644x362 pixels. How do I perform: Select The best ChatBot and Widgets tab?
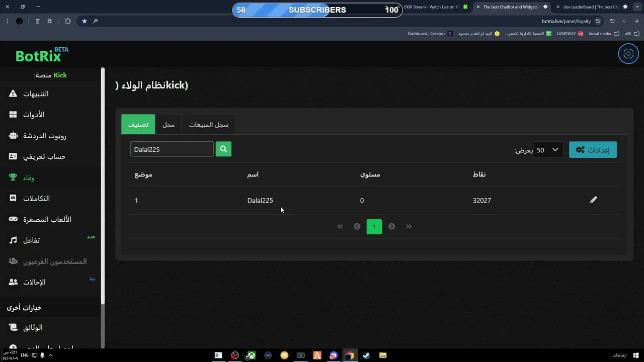tap(512, 7)
